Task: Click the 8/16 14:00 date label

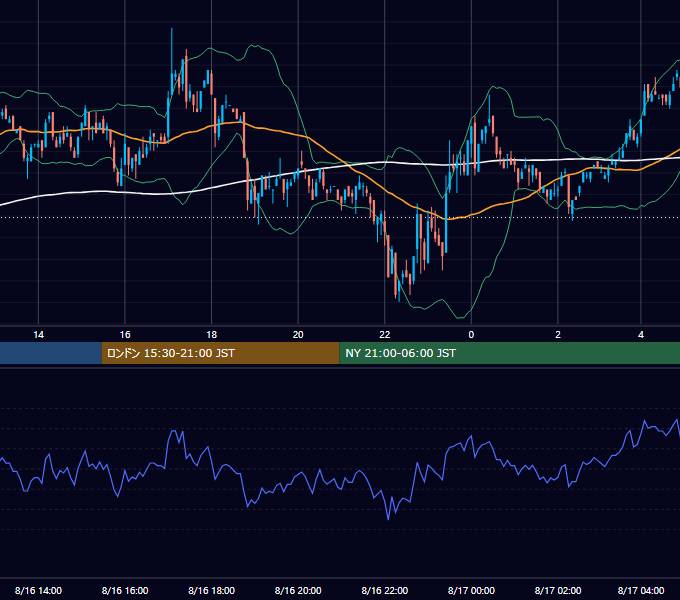Action: point(38,590)
